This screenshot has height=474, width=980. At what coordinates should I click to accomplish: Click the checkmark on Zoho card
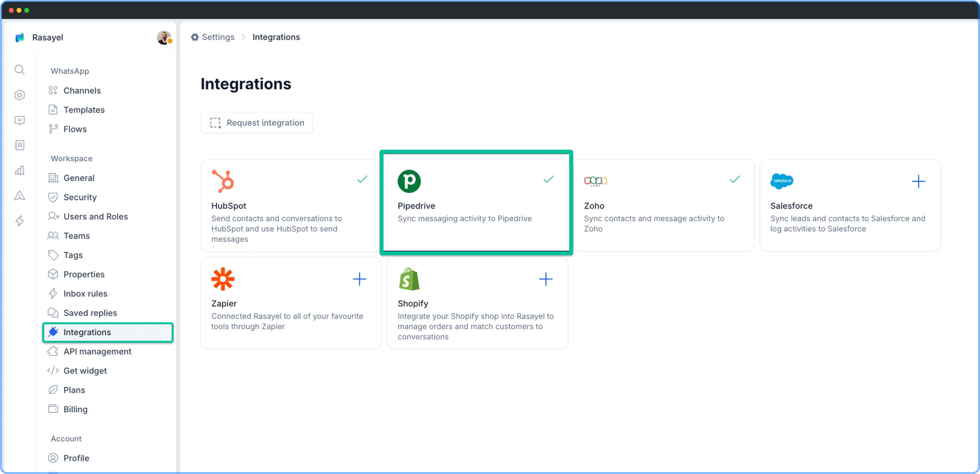(x=735, y=179)
